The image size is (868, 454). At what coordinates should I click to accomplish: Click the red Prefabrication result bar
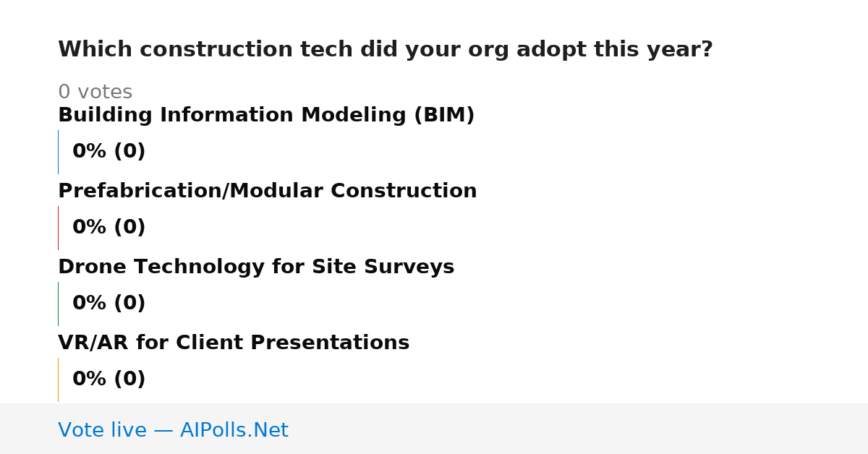58,228
